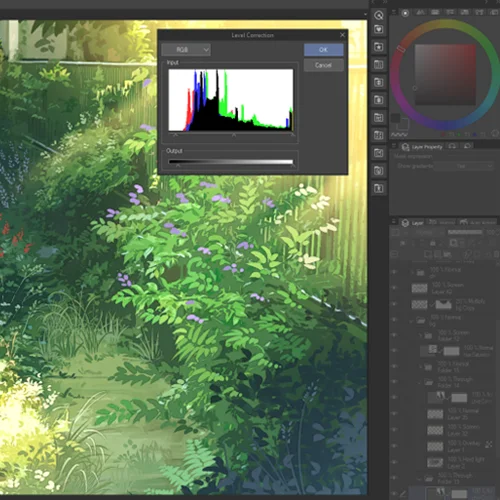Open the tab right after Layer Property
This screenshot has height=500, width=500.
coord(452,146)
